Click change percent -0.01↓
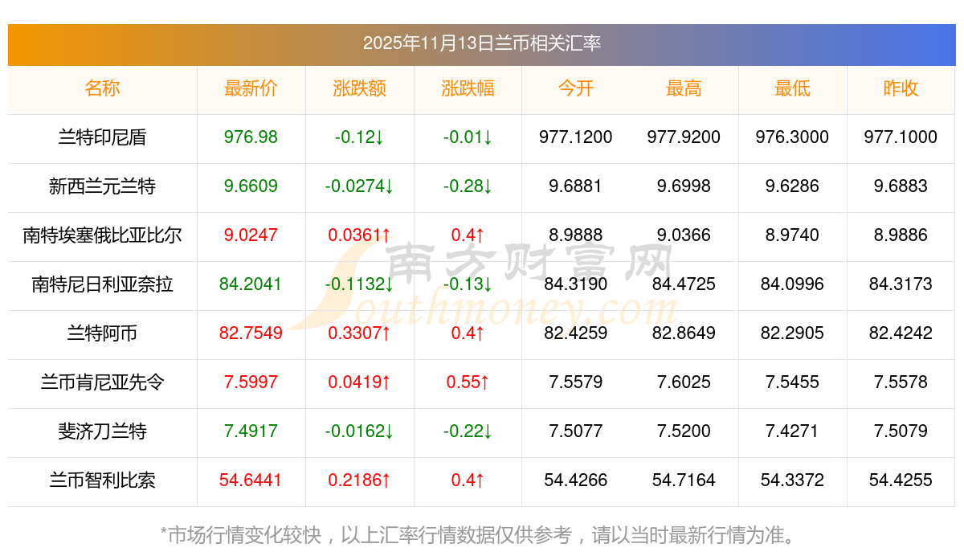The width and height of the screenshot is (964, 560). tap(468, 137)
